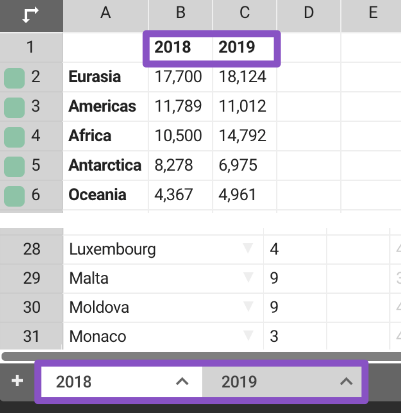Click the select-all corner arrow icon
401x413 pixels.
tap(30, 15)
